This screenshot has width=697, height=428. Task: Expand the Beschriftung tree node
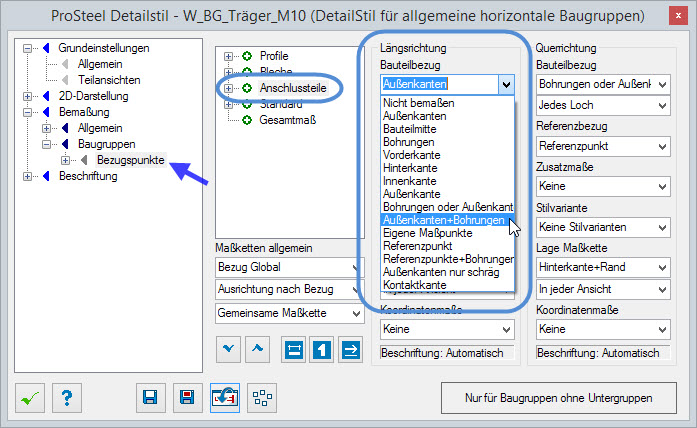point(28,176)
